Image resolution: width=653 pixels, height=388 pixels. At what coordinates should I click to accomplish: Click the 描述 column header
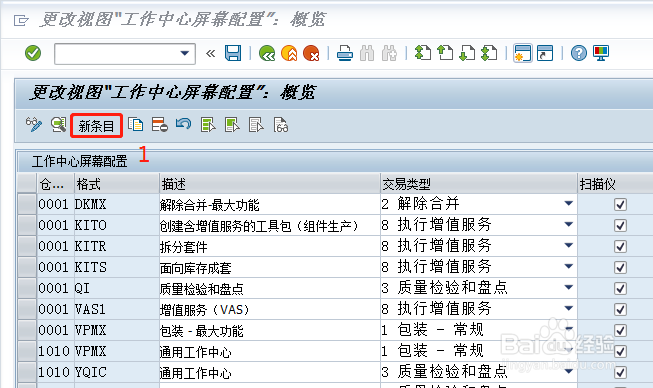point(269,184)
